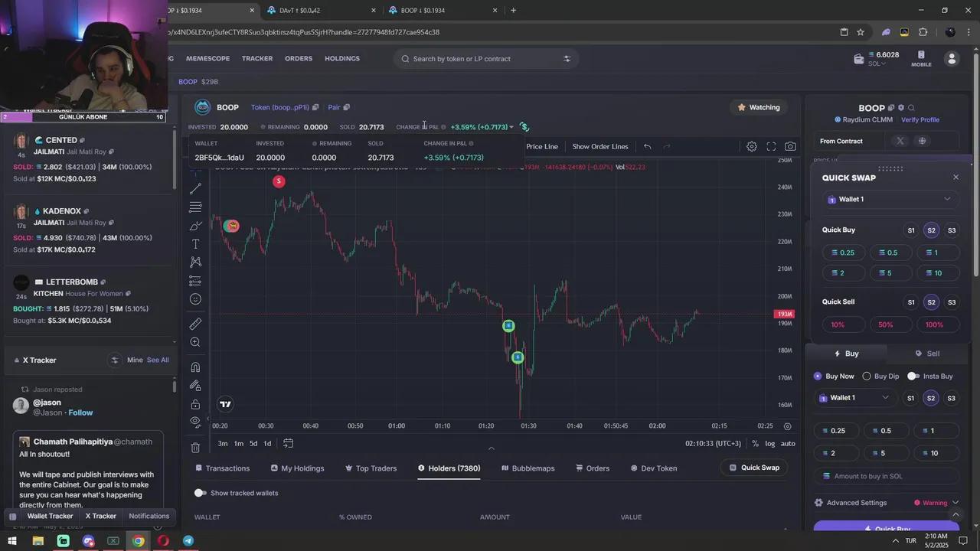Viewport: 980px width, 551px height.
Task: Open the emoji sticker tool
Action: tap(195, 299)
